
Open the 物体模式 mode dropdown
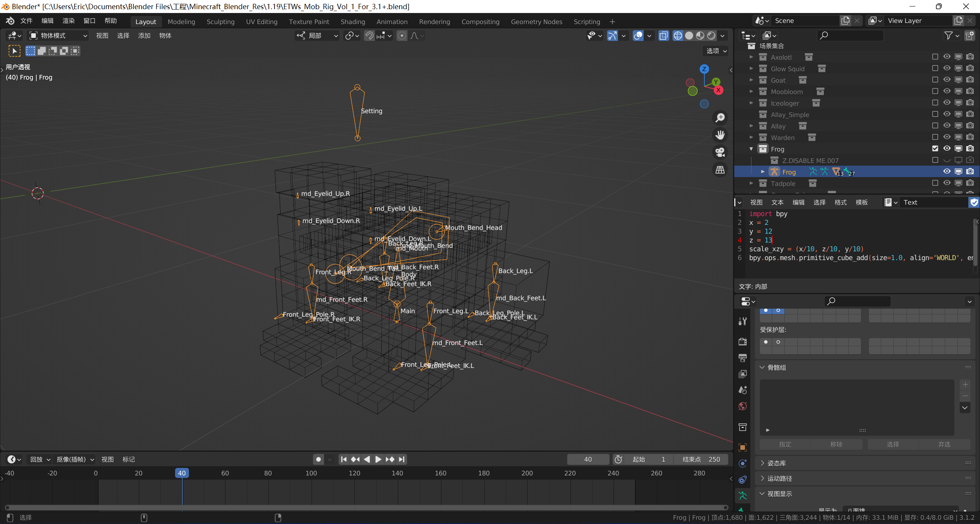tap(59, 36)
